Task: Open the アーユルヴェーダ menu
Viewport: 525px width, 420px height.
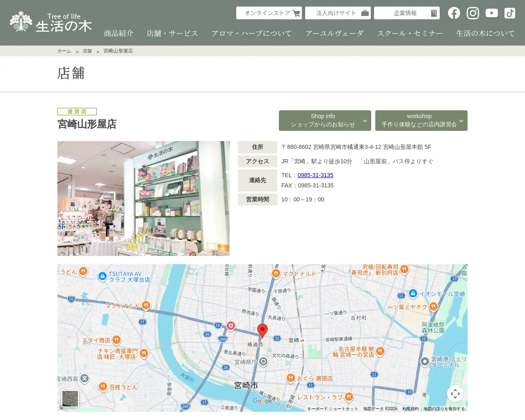Action: (x=335, y=33)
